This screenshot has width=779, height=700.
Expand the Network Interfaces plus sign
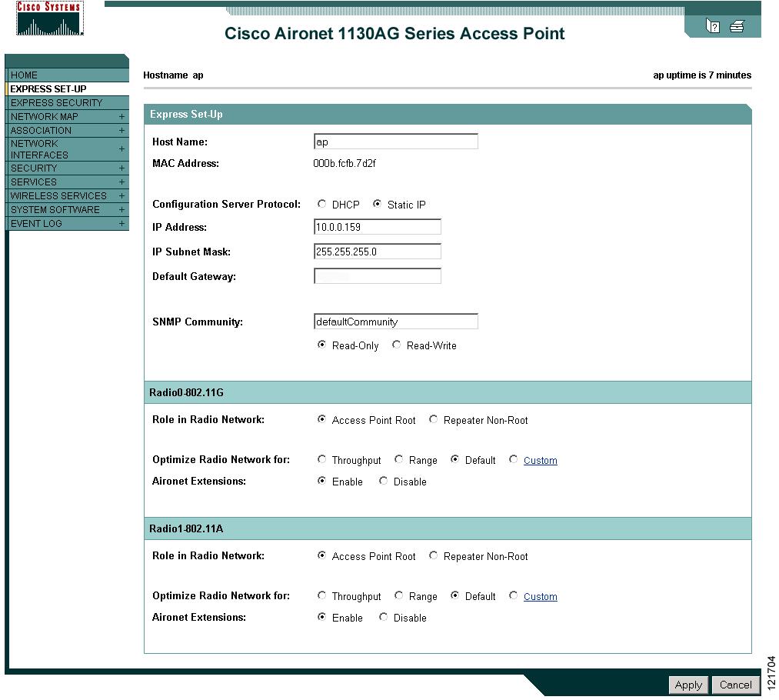pos(122,149)
